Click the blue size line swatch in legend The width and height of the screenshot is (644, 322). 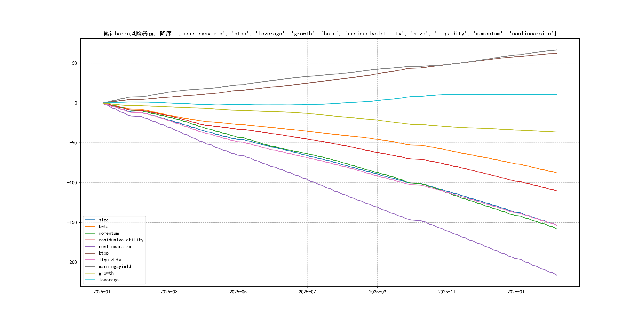(x=90, y=220)
